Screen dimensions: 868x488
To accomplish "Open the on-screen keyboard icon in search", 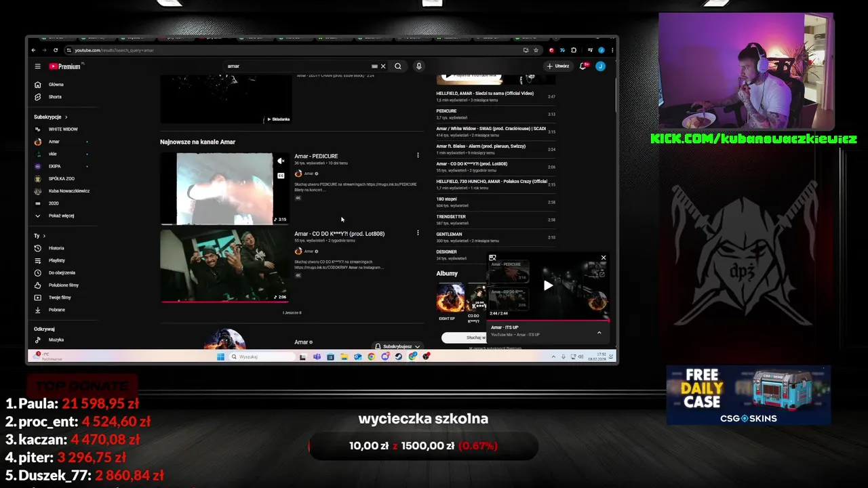I will click(374, 66).
